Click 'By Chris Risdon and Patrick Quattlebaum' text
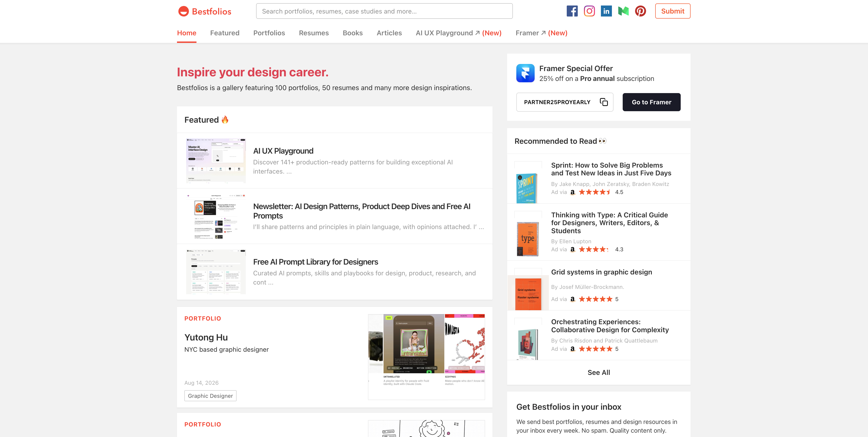Image resolution: width=868 pixels, height=437 pixels. click(604, 341)
